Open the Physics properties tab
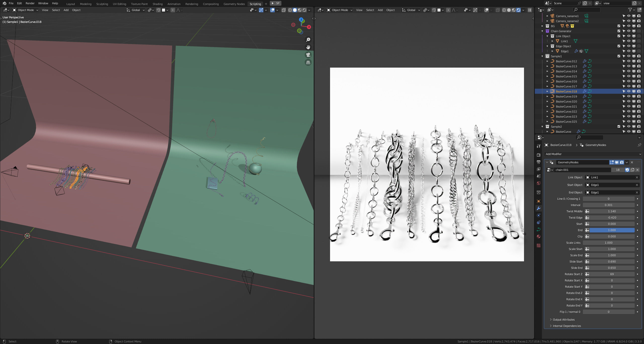This screenshot has height=344, width=644. (539, 222)
